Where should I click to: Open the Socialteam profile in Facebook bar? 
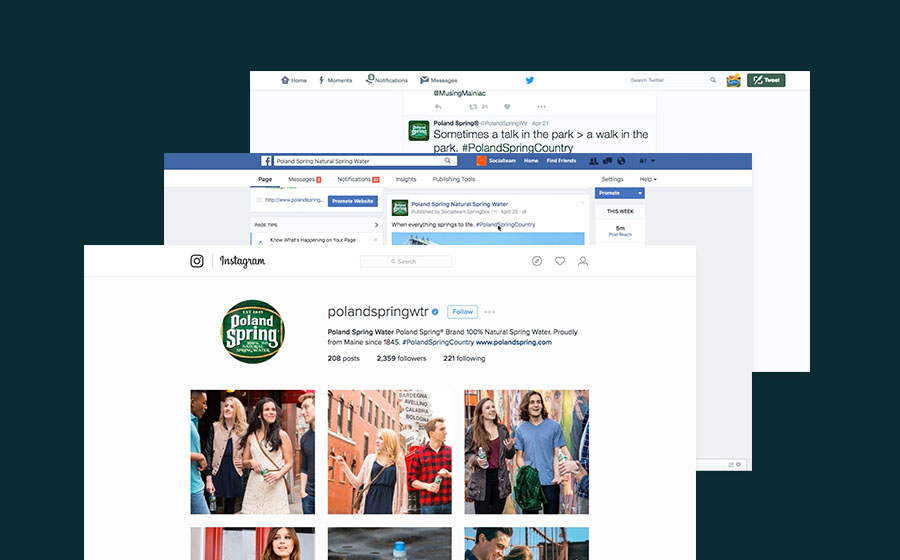coord(496,161)
